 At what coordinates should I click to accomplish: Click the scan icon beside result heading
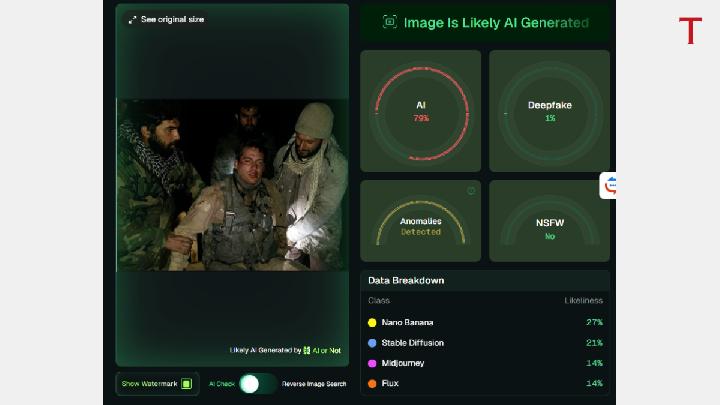pyautogui.click(x=390, y=22)
